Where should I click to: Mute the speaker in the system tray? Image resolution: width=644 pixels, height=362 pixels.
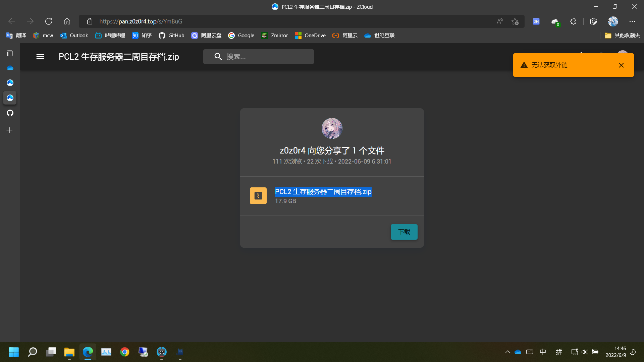(585, 352)
